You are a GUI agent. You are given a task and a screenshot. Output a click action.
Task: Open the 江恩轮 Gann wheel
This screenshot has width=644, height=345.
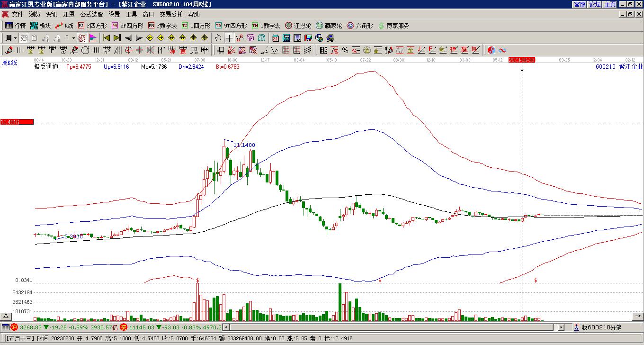point(298,26)
